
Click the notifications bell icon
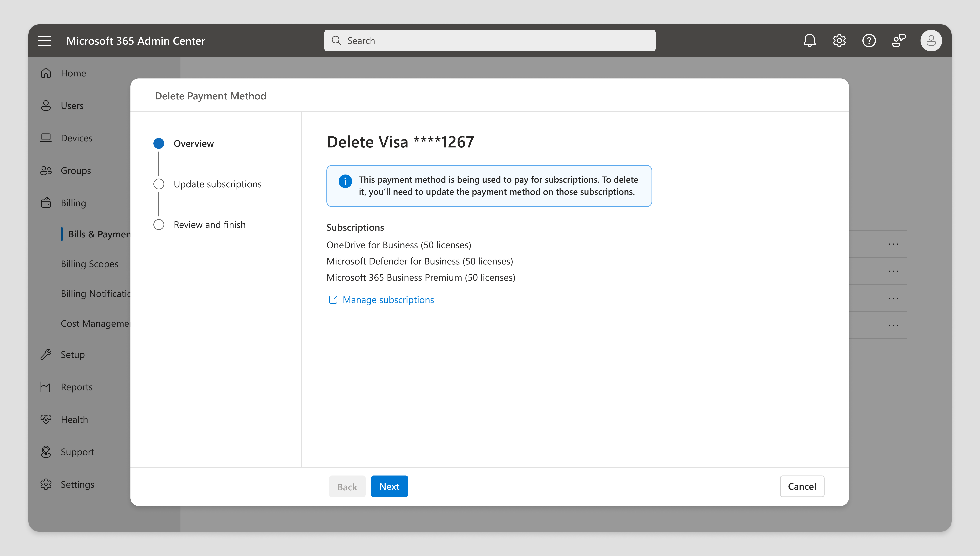click(810, 40)
